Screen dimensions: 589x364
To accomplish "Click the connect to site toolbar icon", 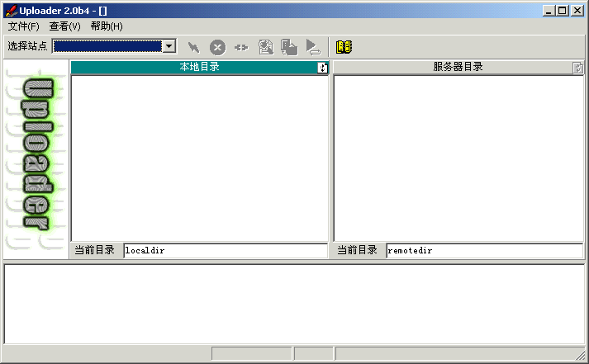I will (193, 47).
